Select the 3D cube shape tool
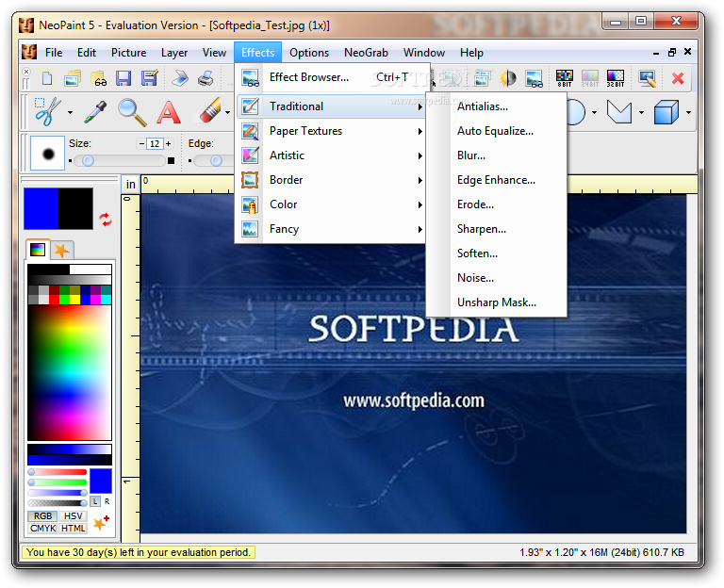 click(x=666, y=112)
